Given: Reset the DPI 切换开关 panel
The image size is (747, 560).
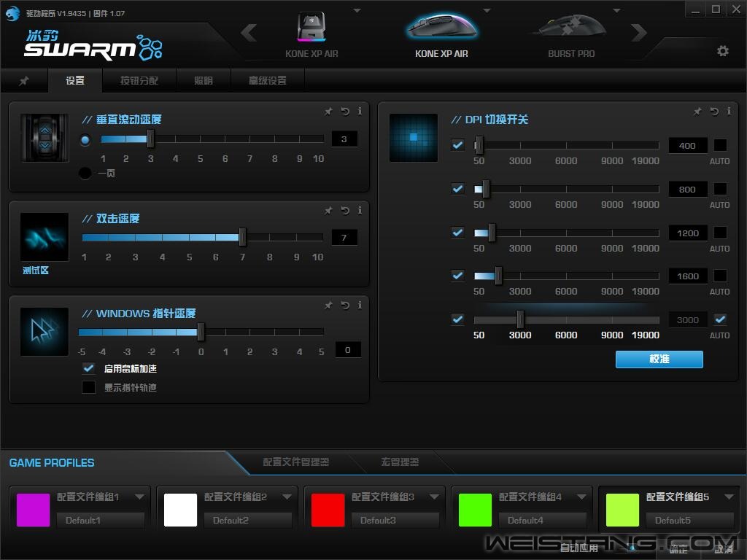Looking at the screenshot, I should (714, 112).
